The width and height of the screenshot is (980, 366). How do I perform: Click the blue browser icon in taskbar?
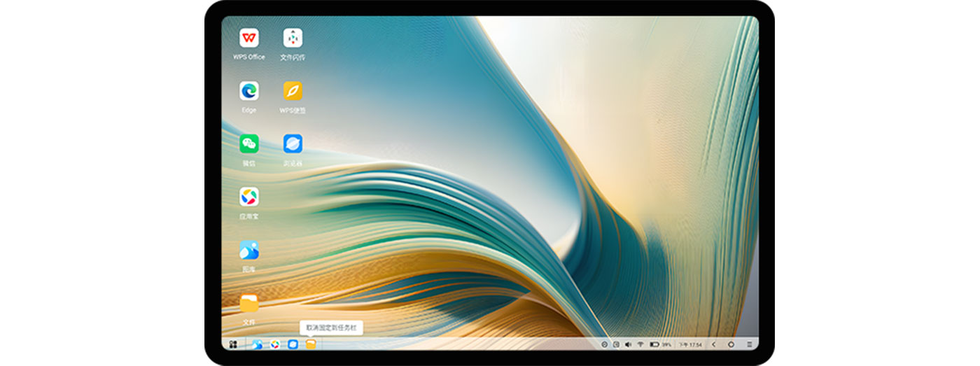(293, 344)
